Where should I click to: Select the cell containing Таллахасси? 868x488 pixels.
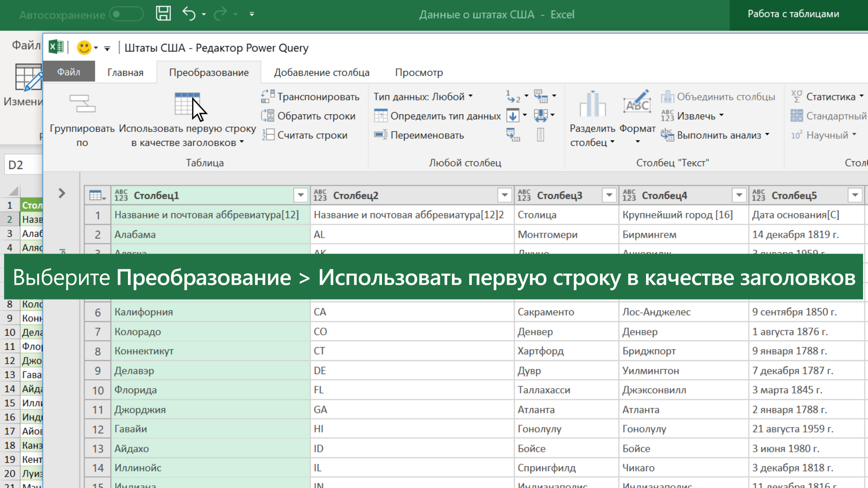pyautogui.click(x=566, y=390)
